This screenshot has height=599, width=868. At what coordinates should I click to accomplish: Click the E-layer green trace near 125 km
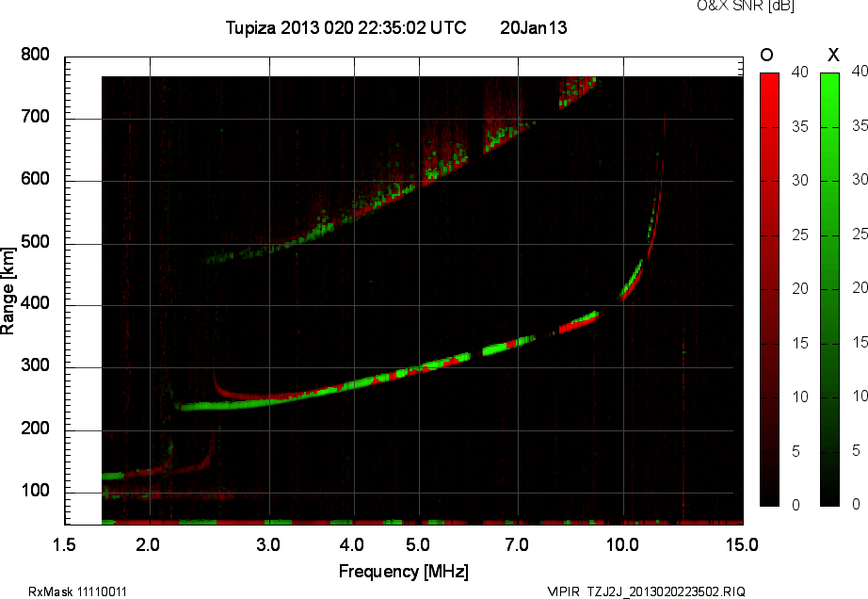tap(113, 476)
